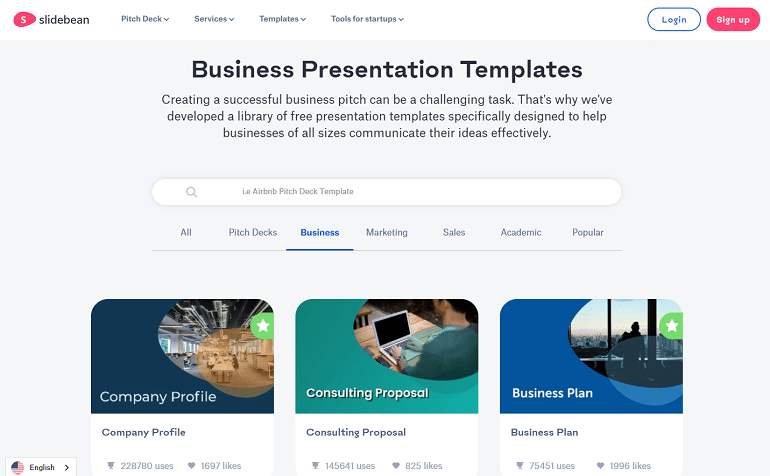Screen dimensions: 770x476
Task: Click the green star badge on Business Plan
Action: [671, 325]
